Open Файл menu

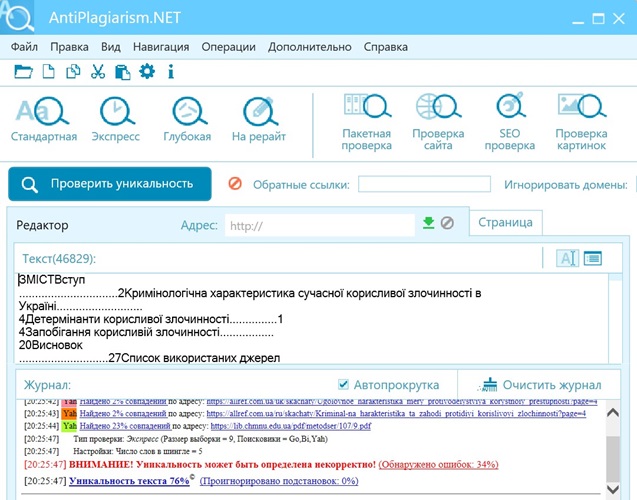tap(24, 47)
